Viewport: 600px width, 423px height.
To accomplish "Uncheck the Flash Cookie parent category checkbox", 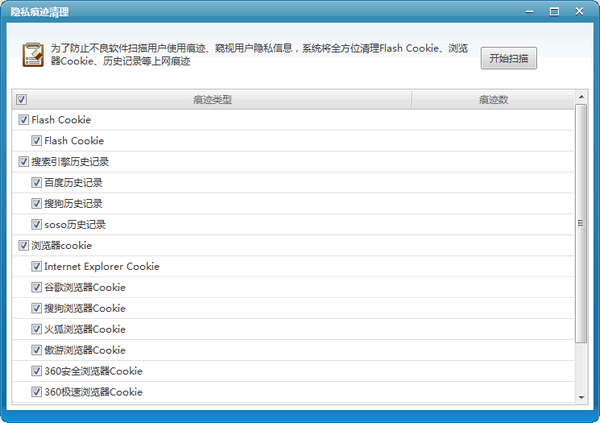I will point(23,120).
